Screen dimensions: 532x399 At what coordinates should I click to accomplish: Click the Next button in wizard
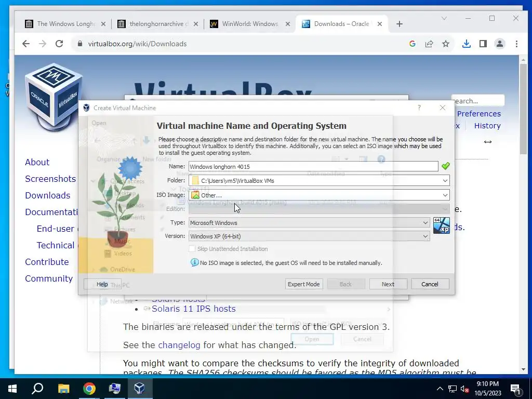click(x=388, y=284)
